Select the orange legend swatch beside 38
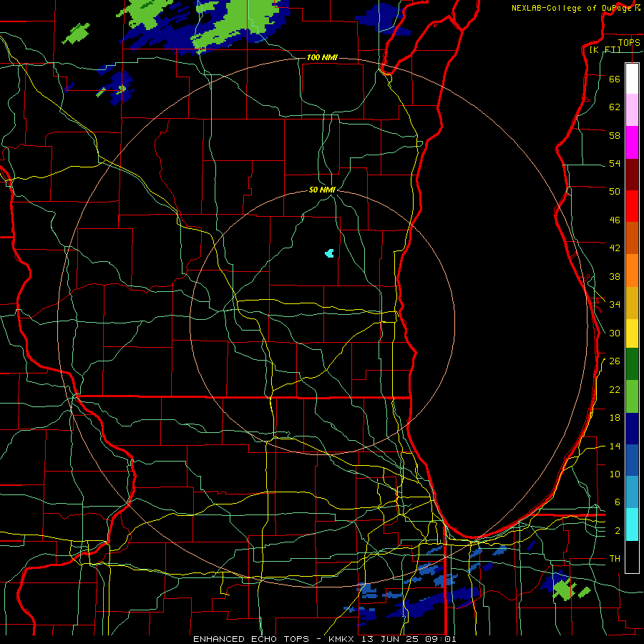644x644 pixels. tap(632, 270)
